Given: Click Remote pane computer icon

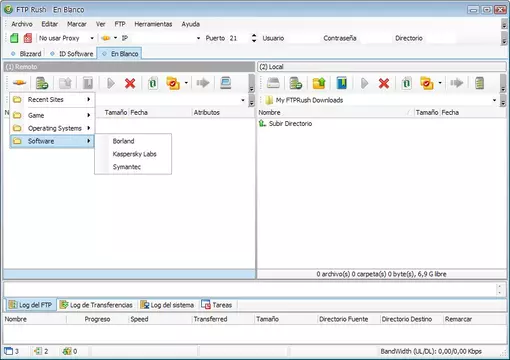Looking at the screenshot, I should (226, 83).
